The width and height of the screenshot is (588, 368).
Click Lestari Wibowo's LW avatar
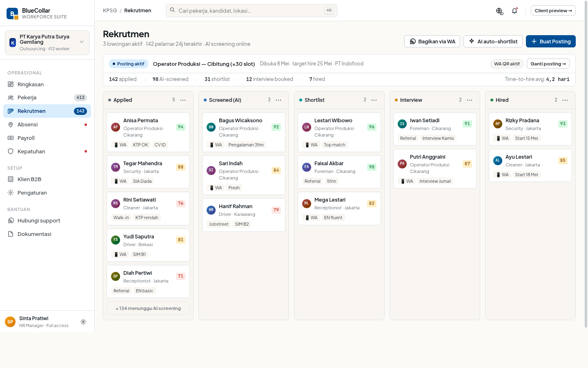307,127
